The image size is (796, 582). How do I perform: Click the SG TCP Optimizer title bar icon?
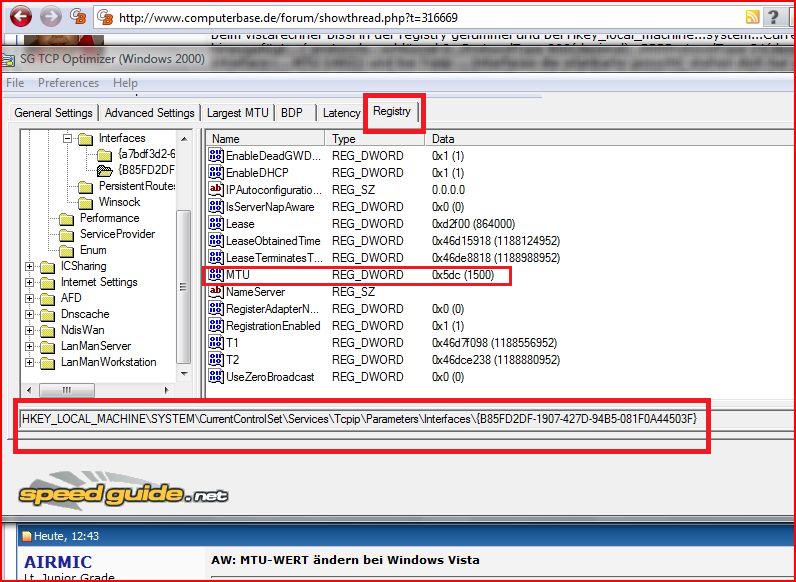(x=8, y=60)
